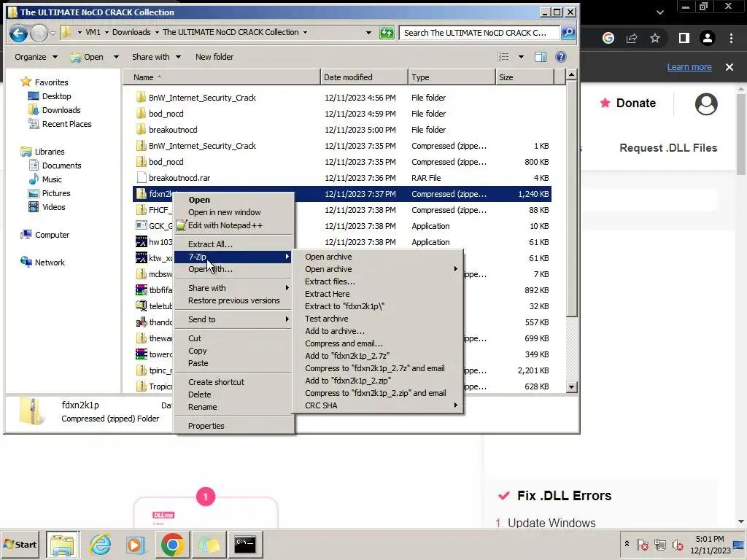747x560 pixels.
Task: Open Windows Media Player from the taskbar
Action: [136, 544]
